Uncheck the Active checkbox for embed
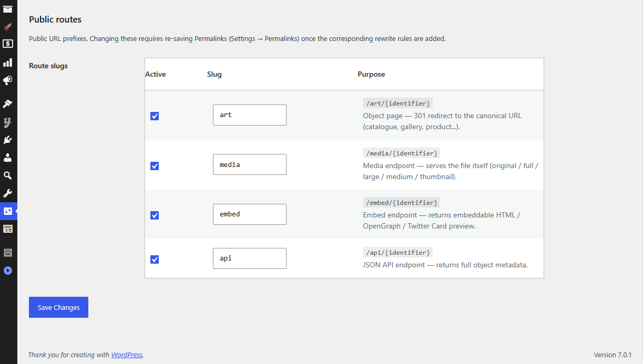This screenshot has width=643, height=364. pos(155,215)
